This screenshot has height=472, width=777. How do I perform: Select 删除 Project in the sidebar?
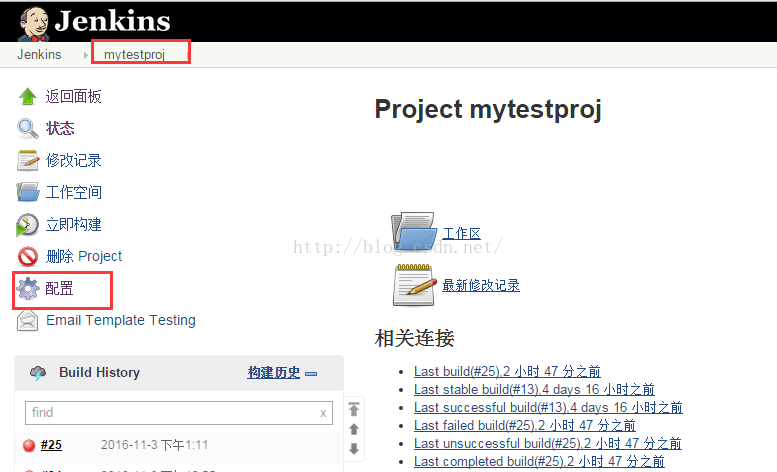[x=84, y=256]
